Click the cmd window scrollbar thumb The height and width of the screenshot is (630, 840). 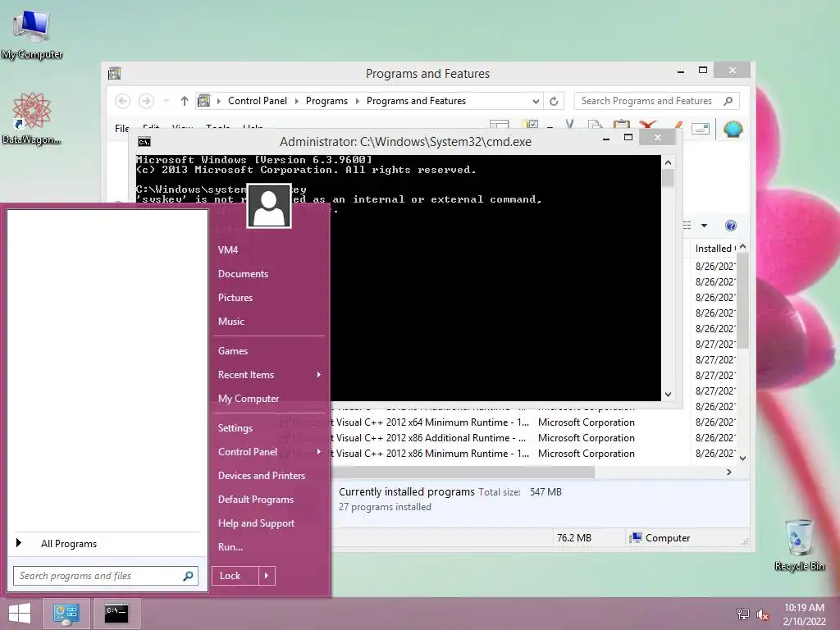pos(668,178)
